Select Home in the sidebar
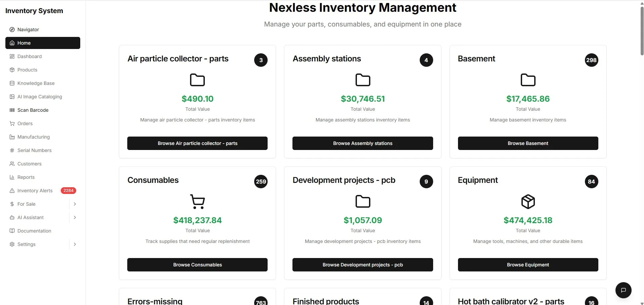The width and height of the screenshot is (644, 305). 43,43
